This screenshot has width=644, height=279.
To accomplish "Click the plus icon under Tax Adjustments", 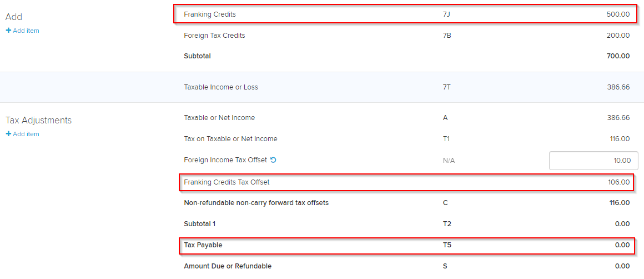I will pos(8,134).
